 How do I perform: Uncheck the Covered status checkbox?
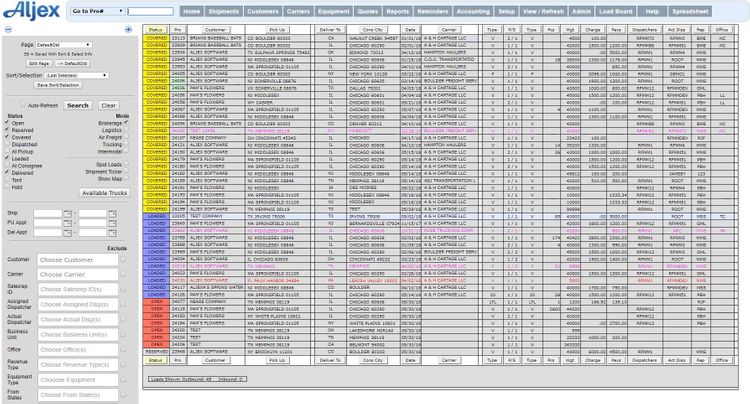coord(7,137)
